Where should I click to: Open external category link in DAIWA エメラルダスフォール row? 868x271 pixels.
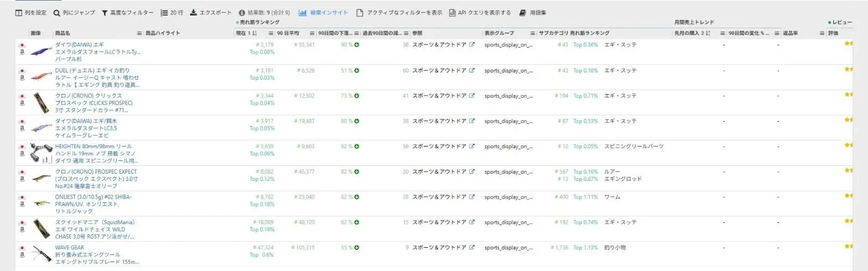tap(472, 45)
